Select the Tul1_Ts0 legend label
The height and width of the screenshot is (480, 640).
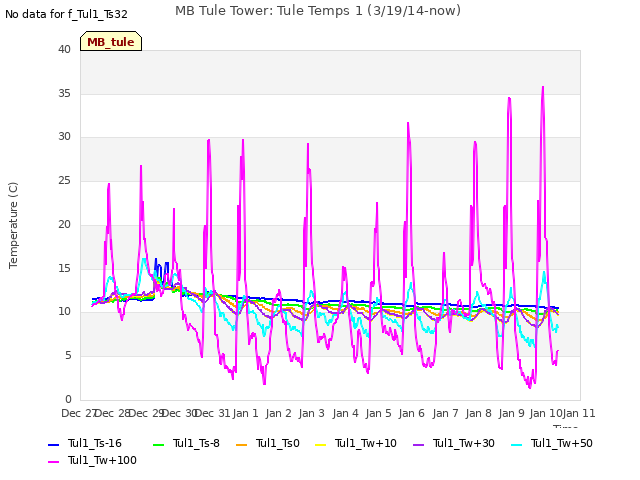(278, 444)
